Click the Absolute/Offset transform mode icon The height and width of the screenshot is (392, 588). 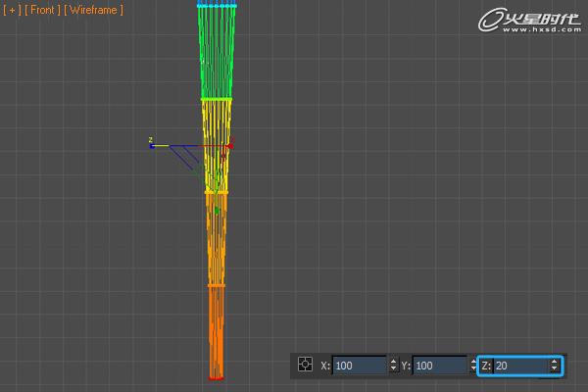coord(305,366)
